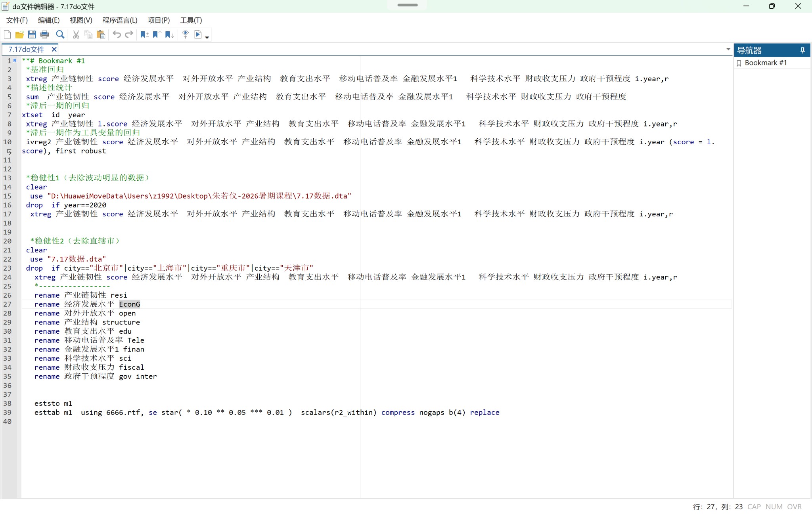Jump to Bookmark #1 in the navigator

pyautogui.click(x=765, y=63)
